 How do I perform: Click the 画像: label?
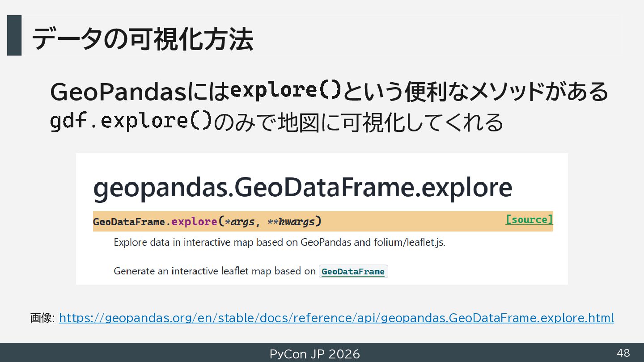coord(42,318)
